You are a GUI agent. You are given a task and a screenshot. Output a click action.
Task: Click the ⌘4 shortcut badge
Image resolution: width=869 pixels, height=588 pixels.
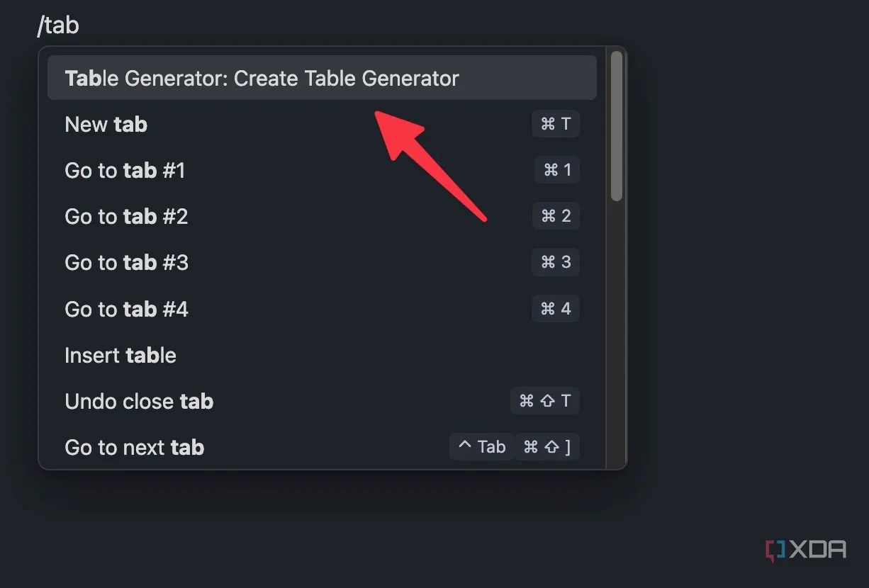click(556, 308)
